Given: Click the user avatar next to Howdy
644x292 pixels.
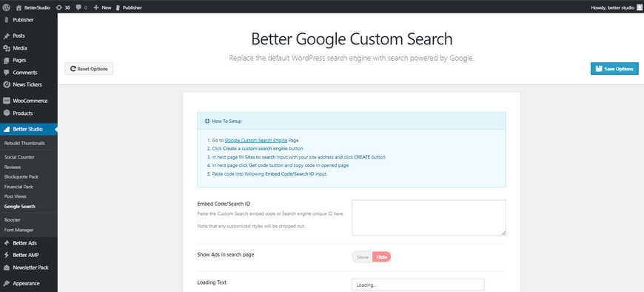Looking at the screenshot, I should coord(639,7).
